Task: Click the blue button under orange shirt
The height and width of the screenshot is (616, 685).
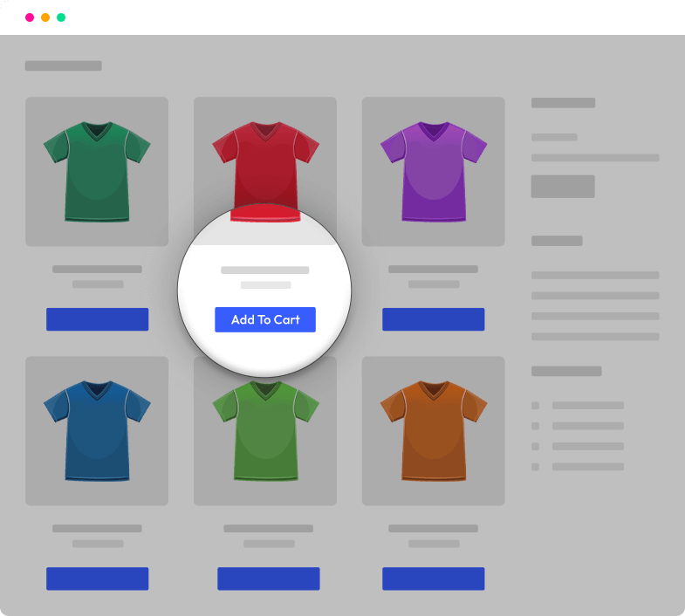Action: (x=434, y=578)
